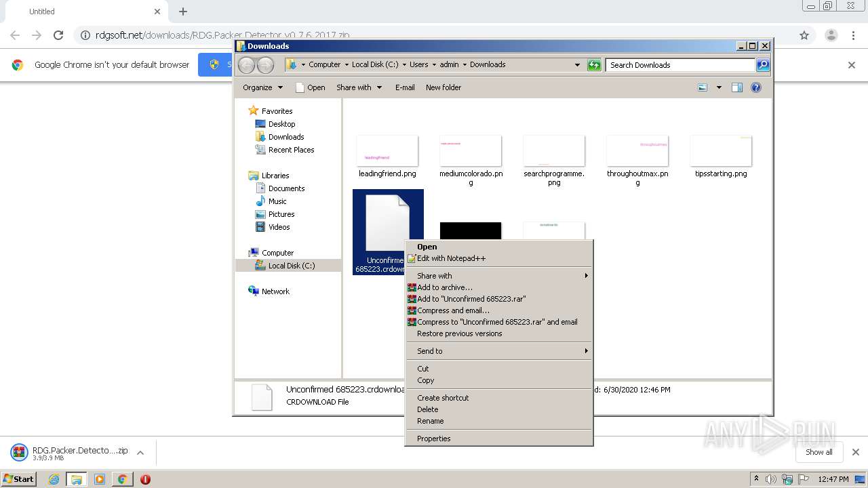Select Favorites in the navigation pane
868x488 pixels.
[271, 111]
